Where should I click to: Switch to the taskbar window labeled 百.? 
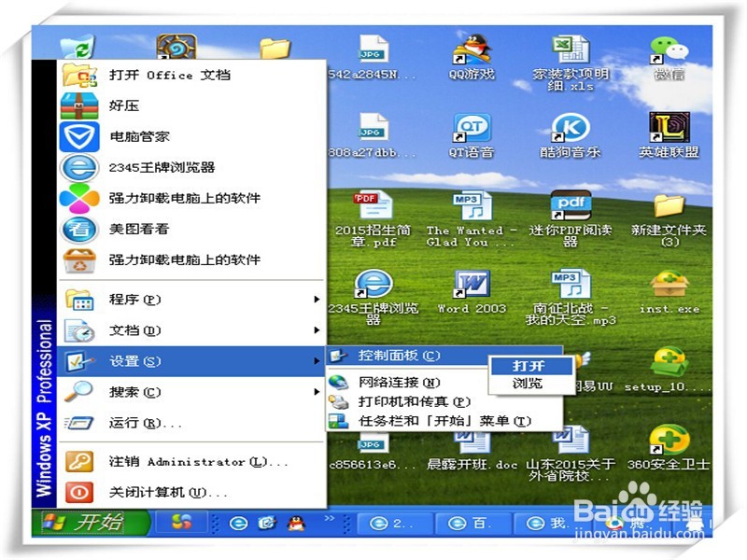(472, 524)
